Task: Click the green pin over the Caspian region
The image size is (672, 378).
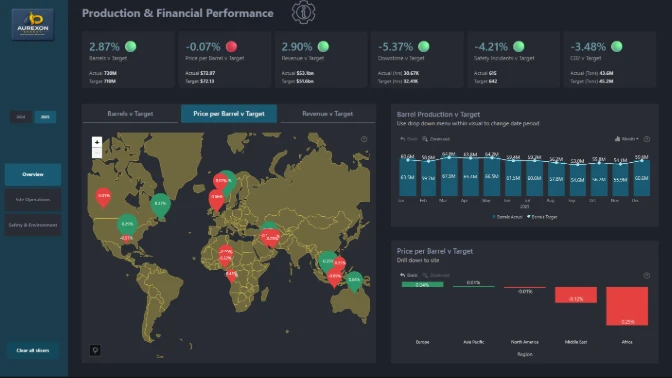Action: click(270, 226)
